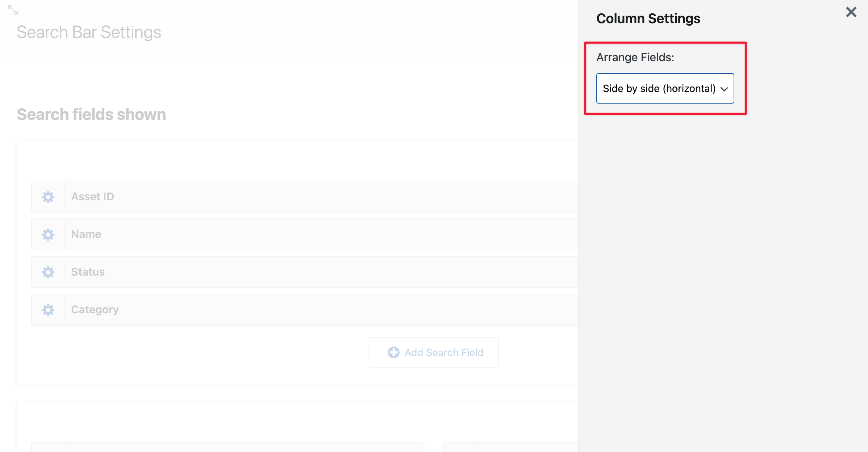Close the Column Settings panel

[x=851, y=12]
